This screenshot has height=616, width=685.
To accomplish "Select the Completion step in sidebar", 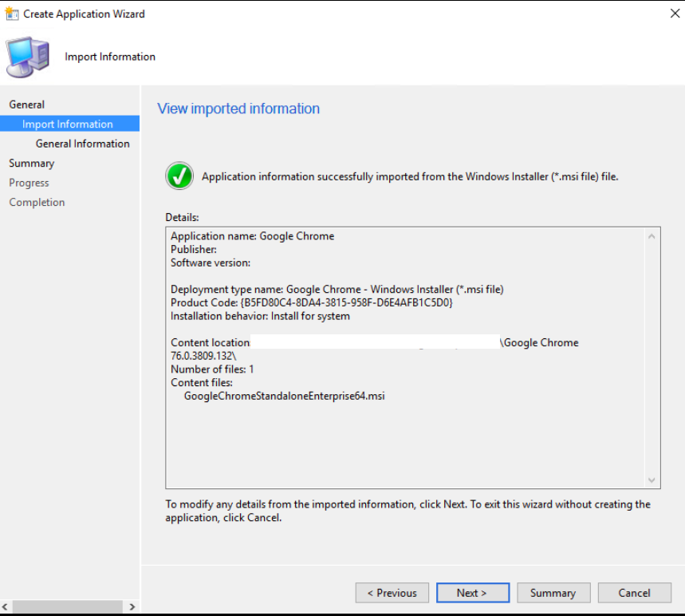I will (x=37, y=202).
